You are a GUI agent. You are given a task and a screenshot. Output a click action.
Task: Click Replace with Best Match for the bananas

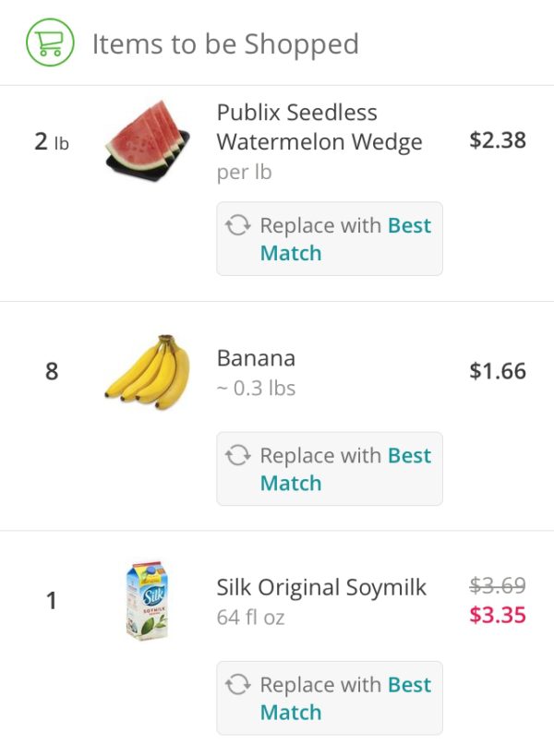[329, 468]
